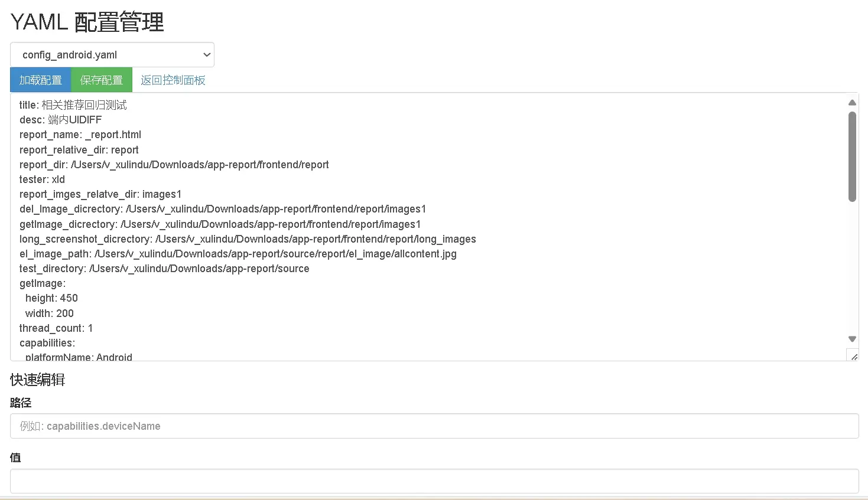The height and width of the screenshot is (500, 868).
Task: Open the 返回控制面板 link
Action: [x=173, y=80]
